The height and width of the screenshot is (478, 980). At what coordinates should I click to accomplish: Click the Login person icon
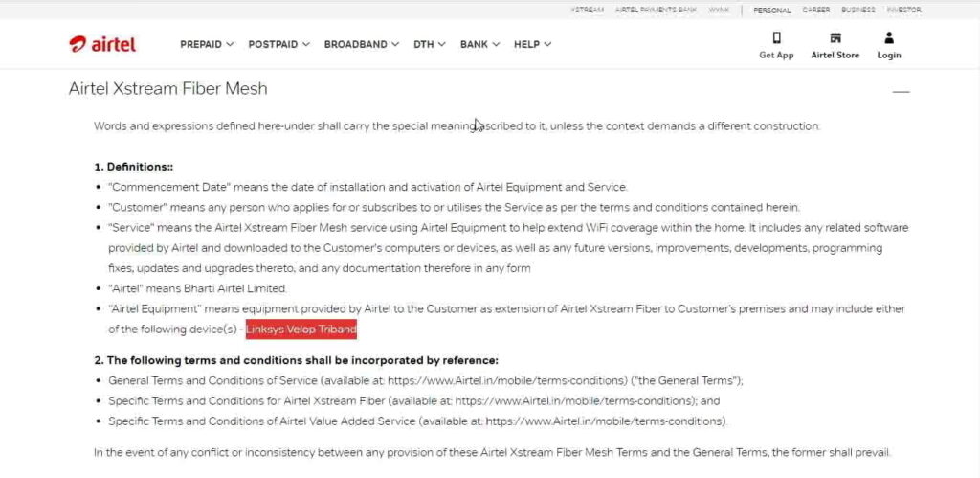point(889,38)
